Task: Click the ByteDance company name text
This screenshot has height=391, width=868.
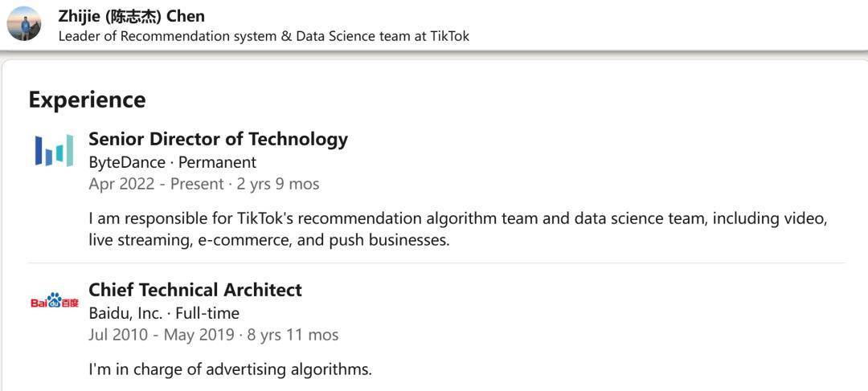Action: (x=127, y=162)
